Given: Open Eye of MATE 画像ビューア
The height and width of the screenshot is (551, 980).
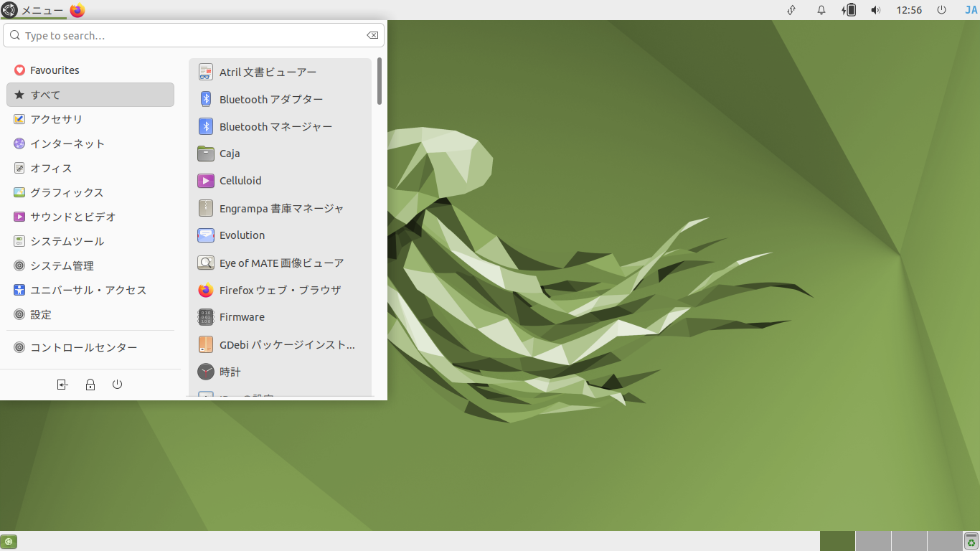Looking at the screenshot, I should click(280, 263).
